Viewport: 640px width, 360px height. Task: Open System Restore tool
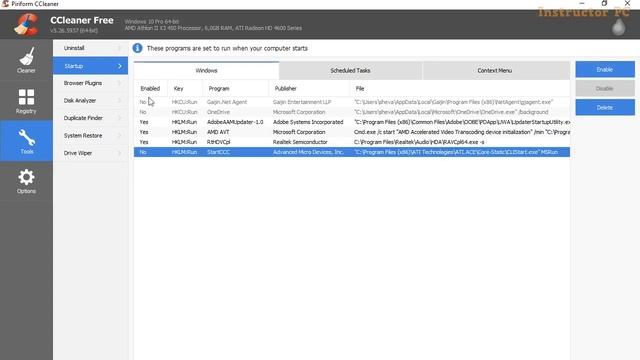[90, 136]
